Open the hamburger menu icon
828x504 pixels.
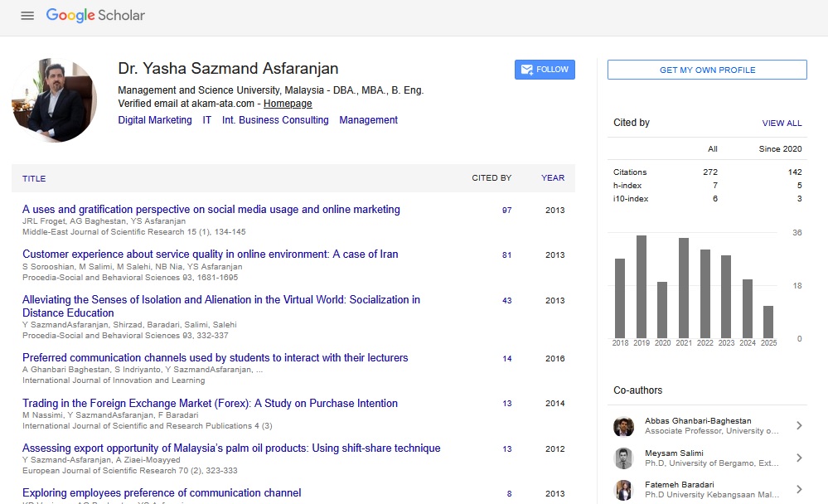[x=27, y=16]
